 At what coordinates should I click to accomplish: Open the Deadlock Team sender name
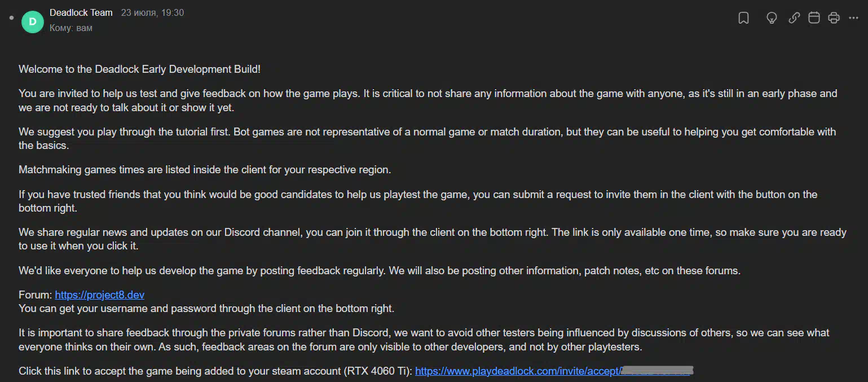(81, 12)
